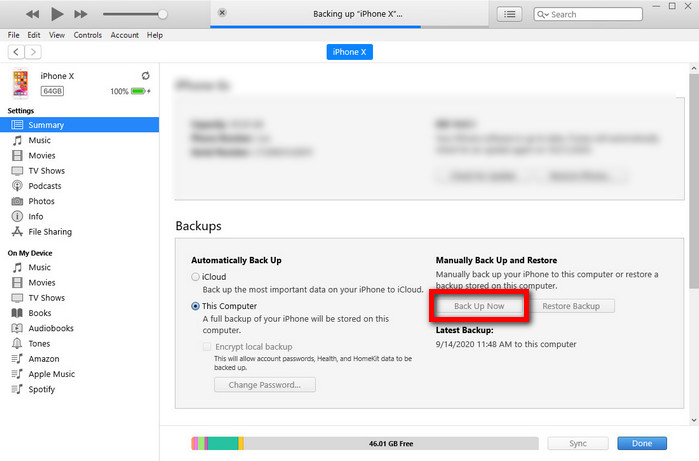699x461 pixels.
Task: Click the Books icon
Action: [17, 313]
